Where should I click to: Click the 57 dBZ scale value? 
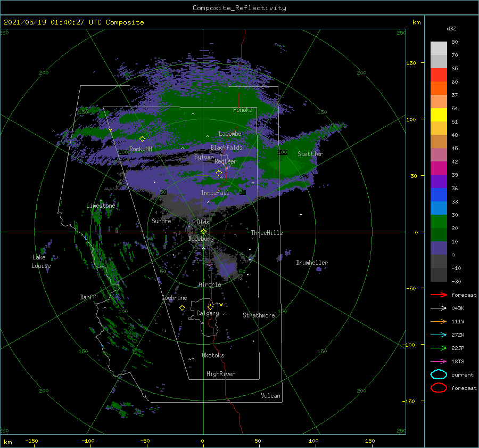(455, 95)
